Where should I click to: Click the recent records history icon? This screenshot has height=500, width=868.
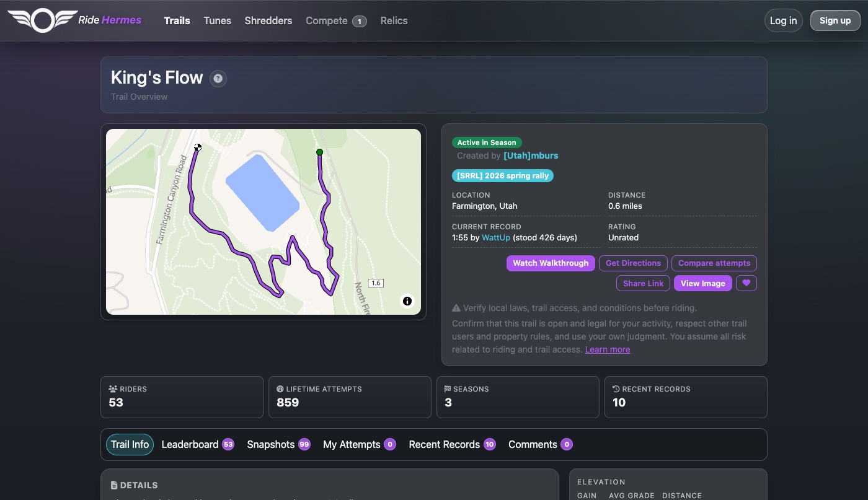(x=616, y=389)
